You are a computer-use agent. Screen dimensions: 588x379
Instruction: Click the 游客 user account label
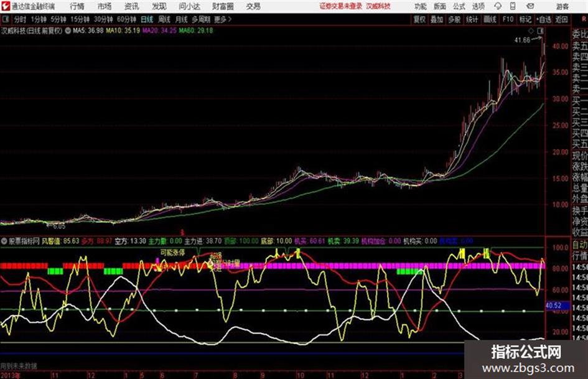pos(562,6)
